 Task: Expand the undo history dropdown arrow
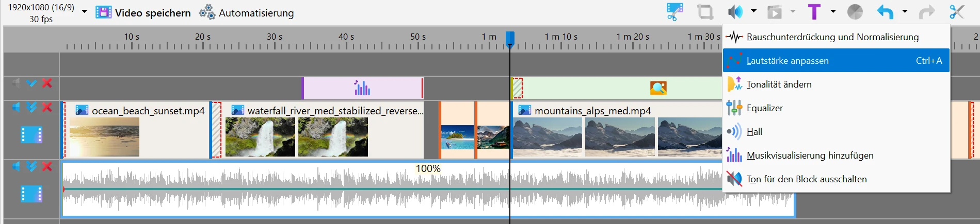905,11
